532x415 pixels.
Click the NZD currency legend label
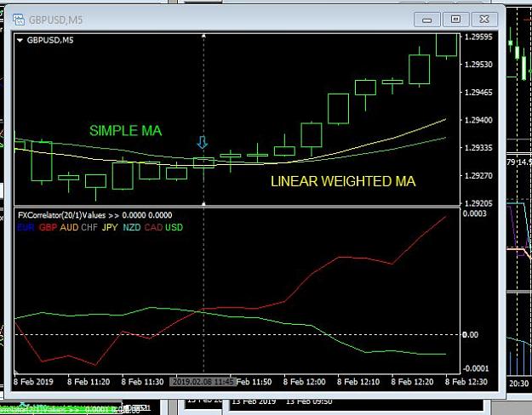[x=132, y=227]
